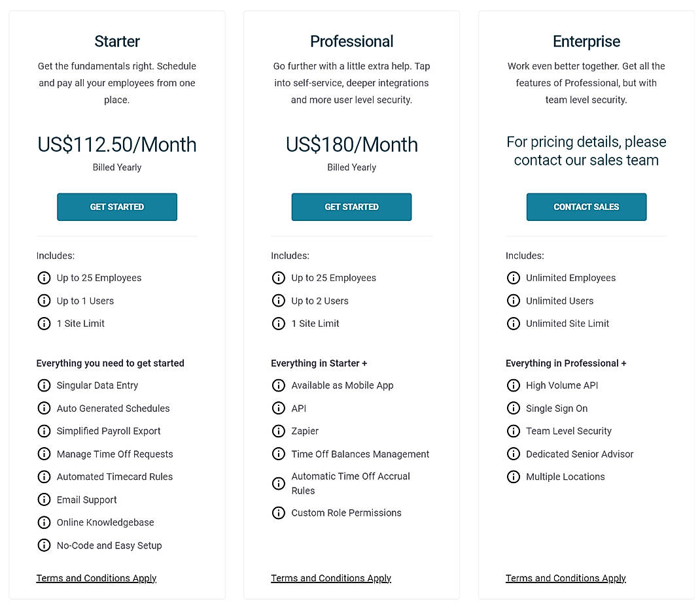
Task: Open Terms and Conditions under the Professional plan
Action: coord(331,579)
